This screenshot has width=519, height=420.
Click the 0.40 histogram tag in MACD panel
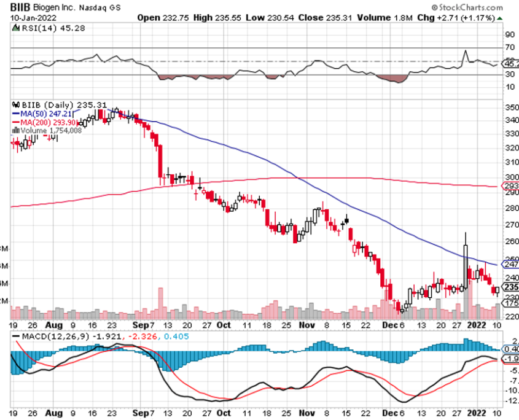point(510,349)
